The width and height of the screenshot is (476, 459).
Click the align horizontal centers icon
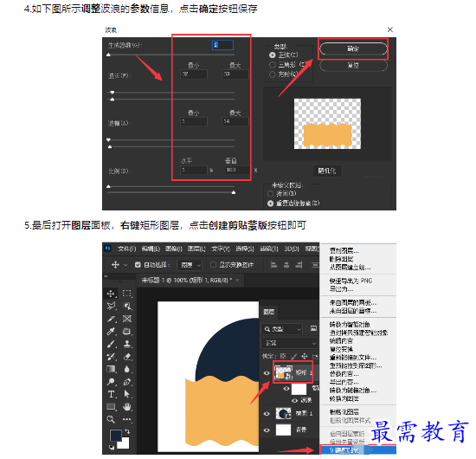(x=286, y=265)
